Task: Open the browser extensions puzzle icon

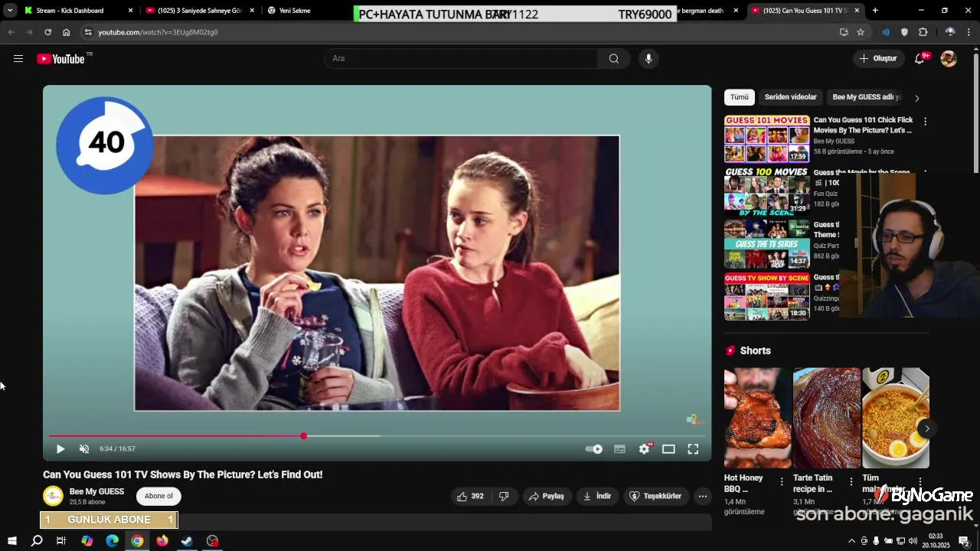Action: [923, 32]
